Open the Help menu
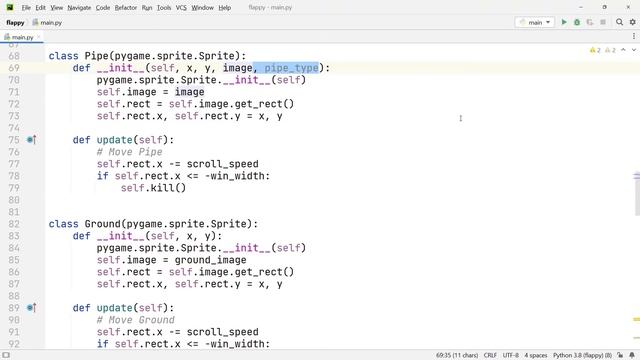Screen dimensions: 640x360 (x=224, y=7)
